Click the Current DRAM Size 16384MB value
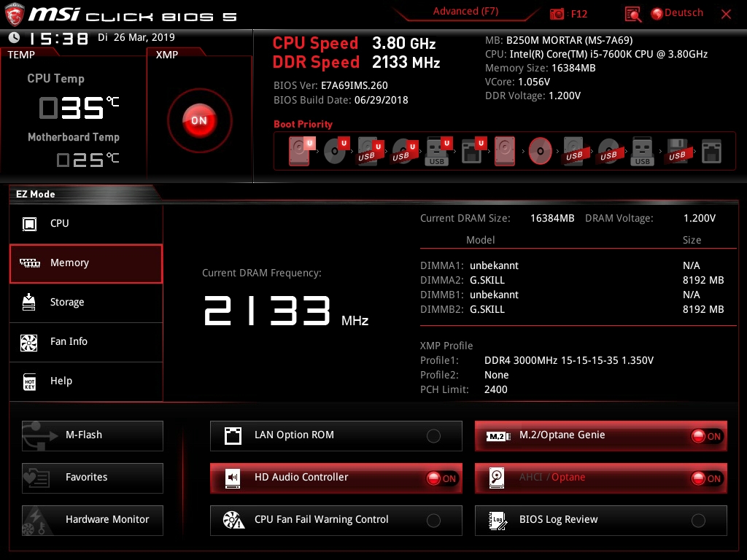747x560 pixels. (x=552, y=218)
